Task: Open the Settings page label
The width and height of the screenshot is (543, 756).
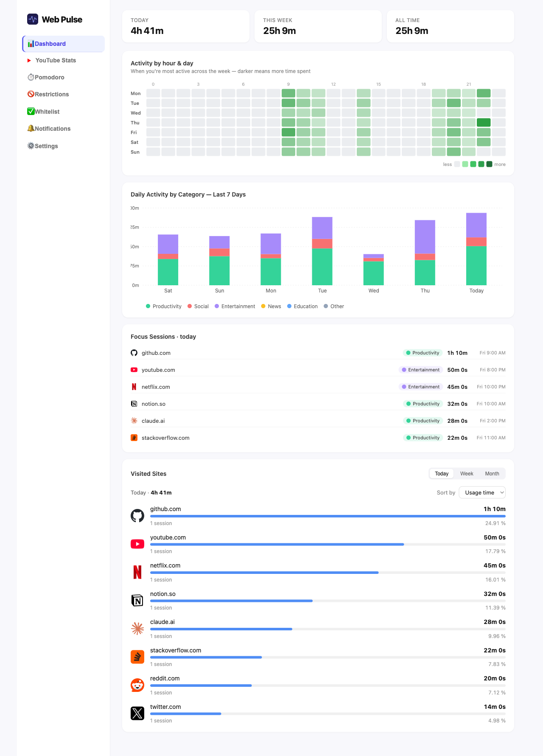Action: pos(46,146)
